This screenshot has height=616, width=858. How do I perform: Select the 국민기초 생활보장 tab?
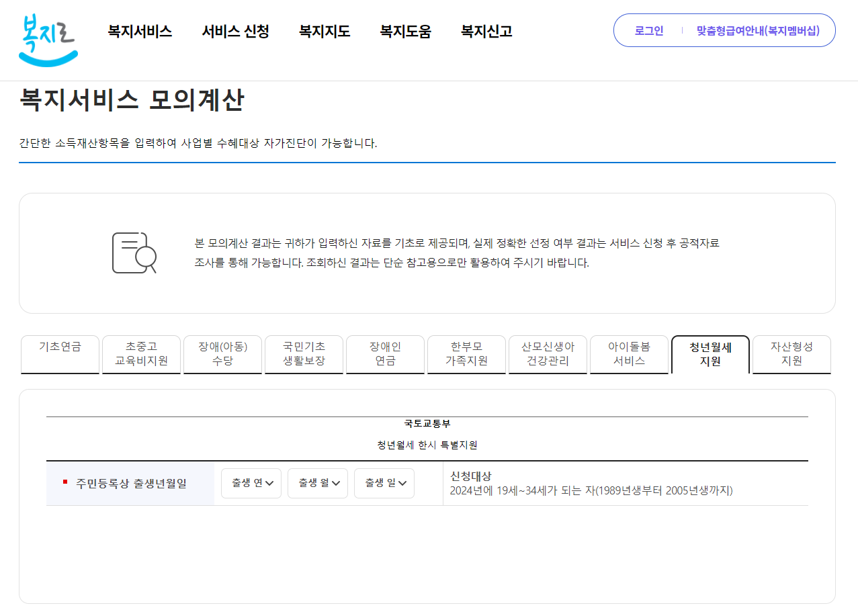pos(304,354)
